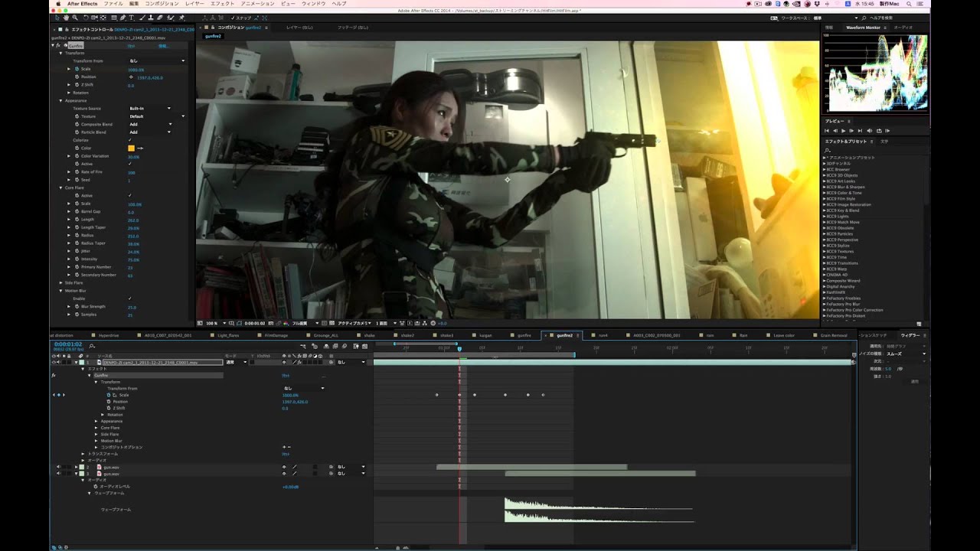Screen dimensions: 980x551
Task: Select the Hand tool in toolbar
Action: pos(67,18)
